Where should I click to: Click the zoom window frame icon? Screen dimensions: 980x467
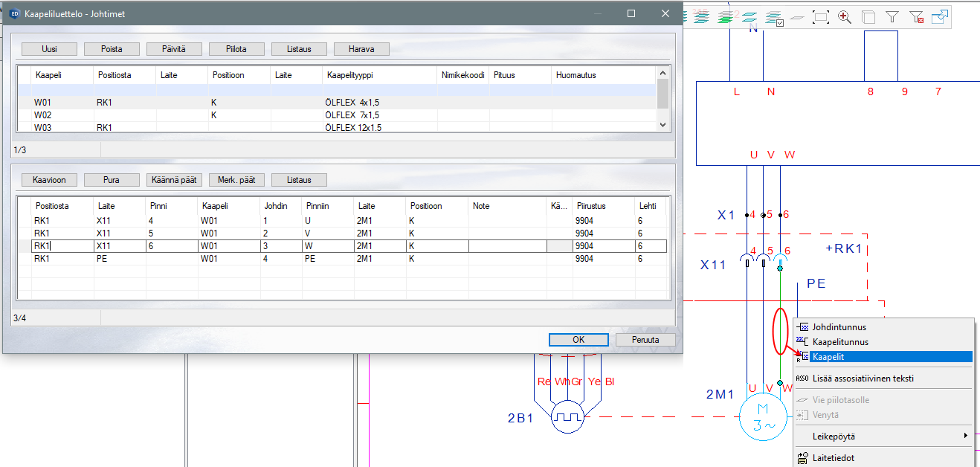click(821, 16)
